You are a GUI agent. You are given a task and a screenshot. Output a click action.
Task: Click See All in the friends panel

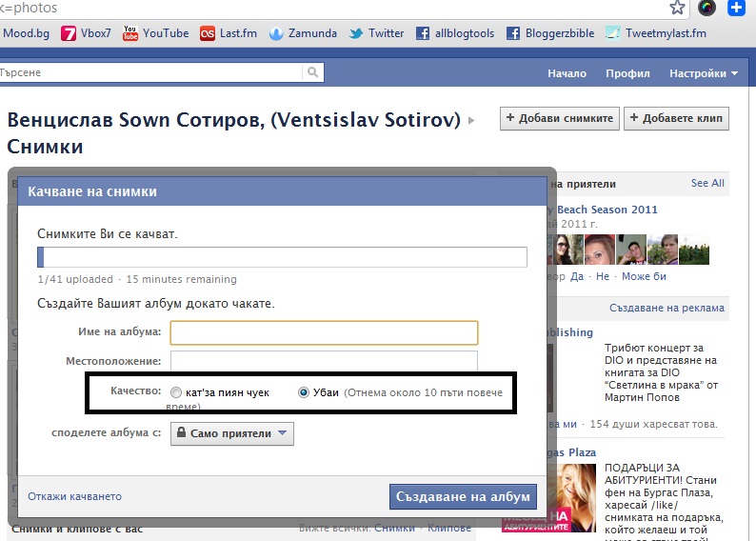point(707,183)
